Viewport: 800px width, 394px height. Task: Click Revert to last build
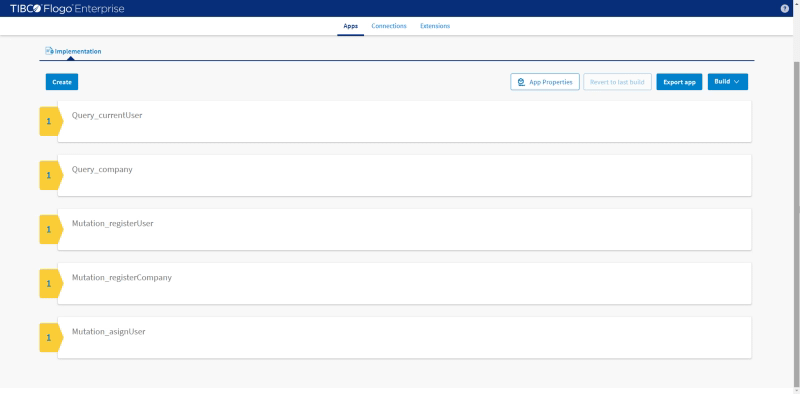617,82
